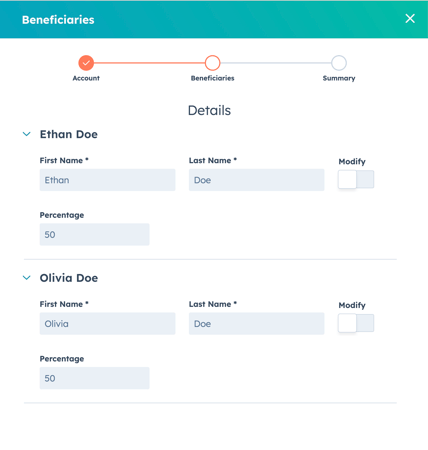Viewport: 428px width, 450px height.
Task: Enable Modify switch for Olivia Doe
Action: click(356, 323)
